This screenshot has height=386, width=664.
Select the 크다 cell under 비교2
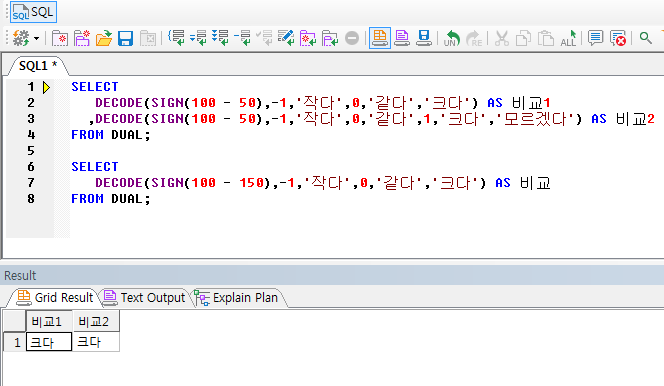[96, 342]
